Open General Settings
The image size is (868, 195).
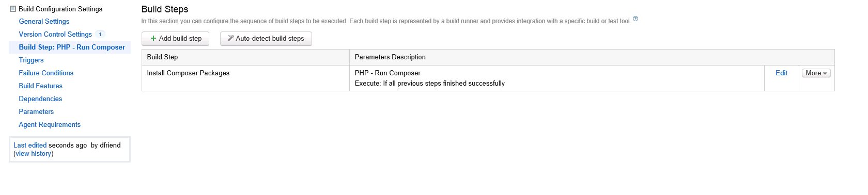click(x=44, y=22)
